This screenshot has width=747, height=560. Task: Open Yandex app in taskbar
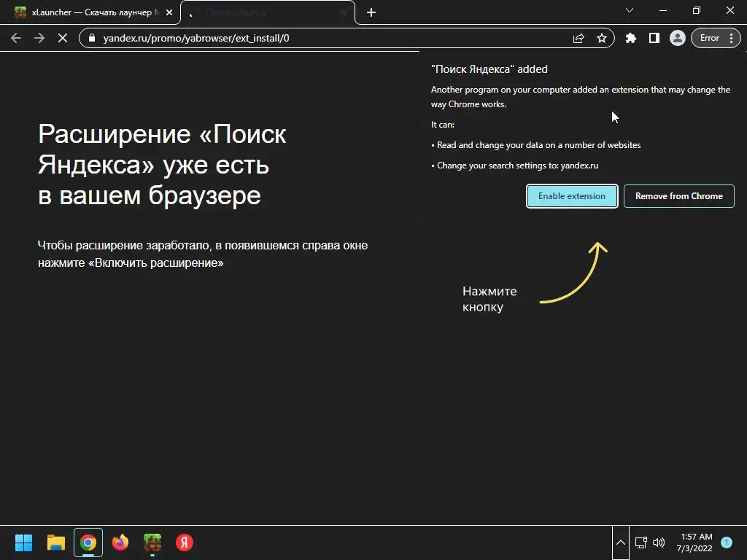185,542
